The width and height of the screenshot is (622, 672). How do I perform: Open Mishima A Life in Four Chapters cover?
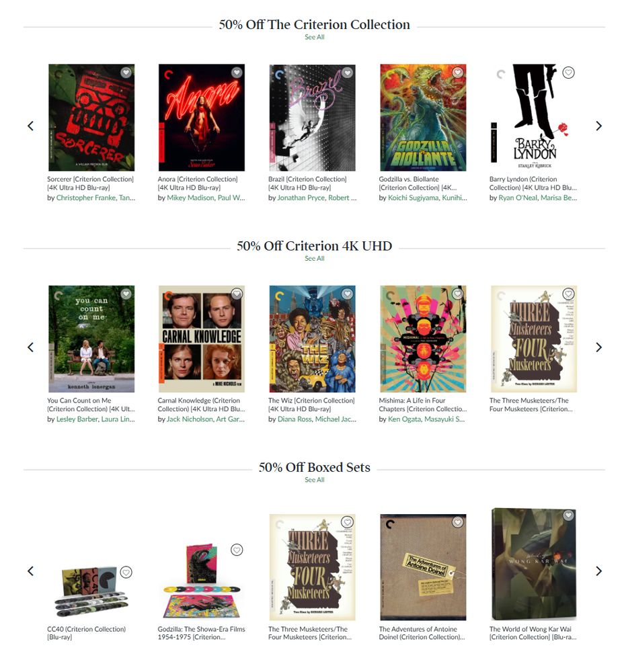point(423,339)
